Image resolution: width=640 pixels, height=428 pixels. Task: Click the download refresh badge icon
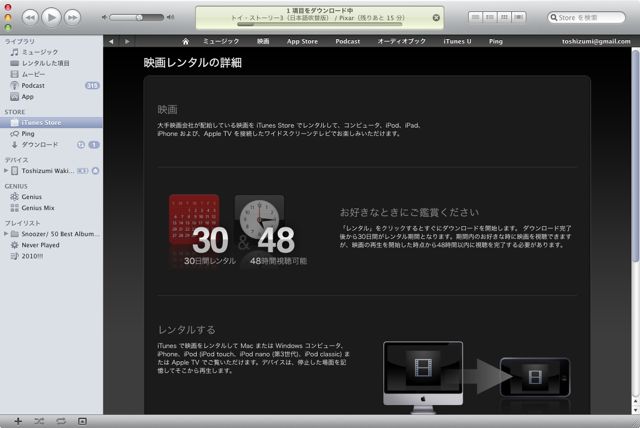click(x=81, y=145)
